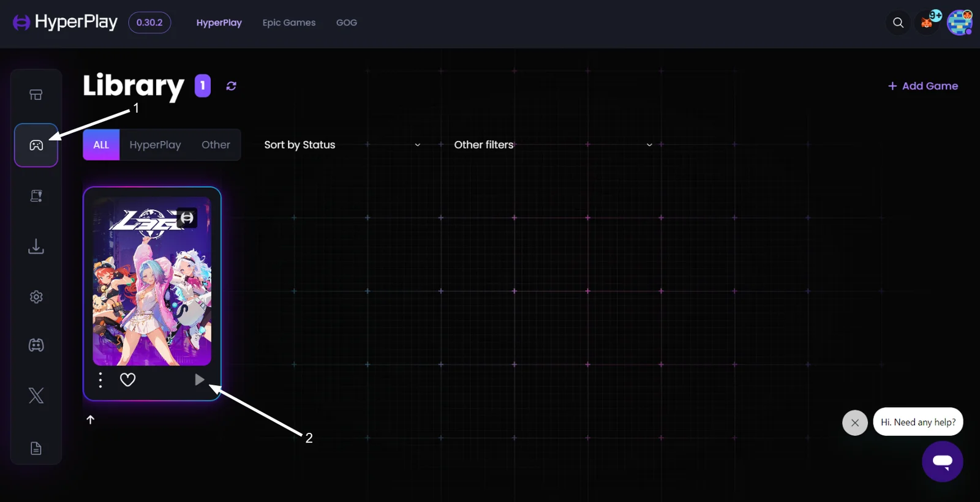Open the Settings gear icon
980x502 pixels.
[36, 297]
